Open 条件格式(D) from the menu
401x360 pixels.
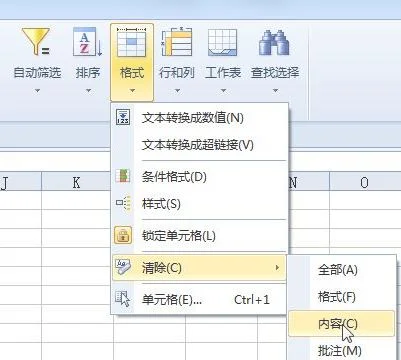pyautogui.click(x=199, y=176)
